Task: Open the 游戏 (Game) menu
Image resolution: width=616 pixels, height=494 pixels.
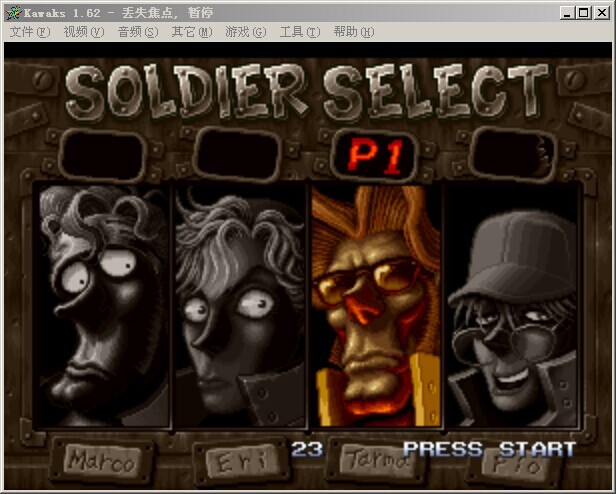Action: pos(245,32)
